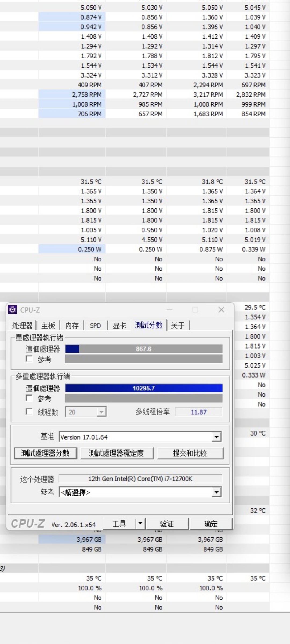Screen dimensions: 290x644
Task: Click the single-thread score bar 867.6
Action: [144, 349]
